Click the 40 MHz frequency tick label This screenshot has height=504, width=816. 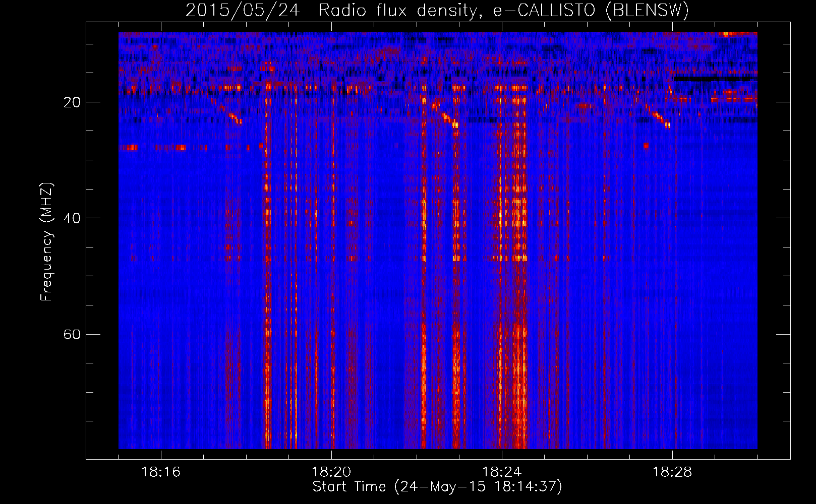(x=72, y=218)
